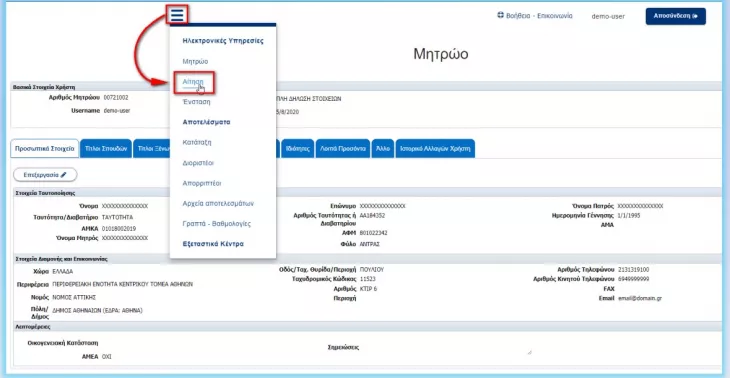Viewport: 730px width, 378px height.
Task: Switch to Λοιπά Προσόντα tab
Action: pos(343,149)
